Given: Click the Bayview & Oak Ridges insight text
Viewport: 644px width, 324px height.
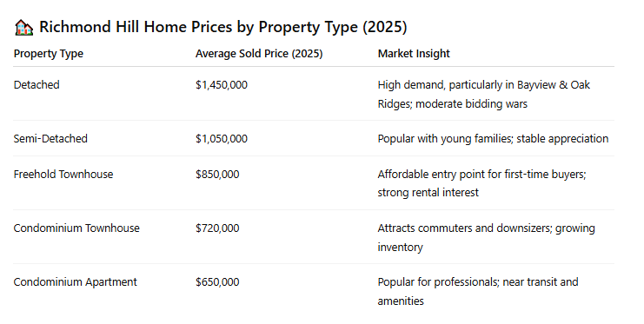Looking at the screenshot, I should (x=484, y=95).
